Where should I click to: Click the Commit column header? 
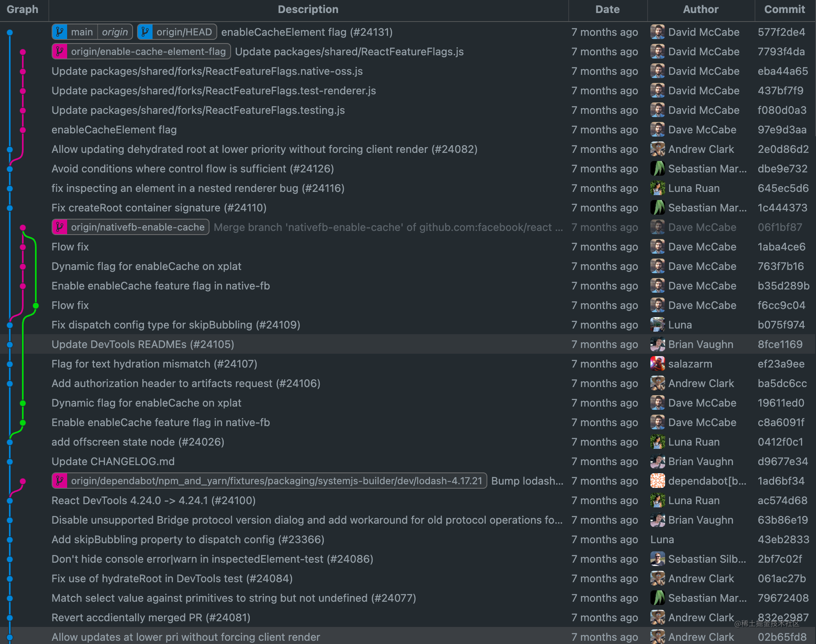click(784, 9)
